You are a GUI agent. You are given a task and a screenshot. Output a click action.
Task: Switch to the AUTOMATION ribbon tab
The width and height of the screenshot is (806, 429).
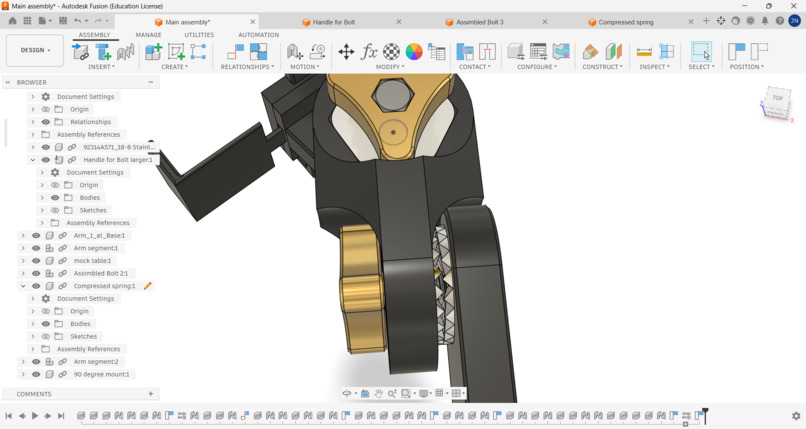tap(259, 35)
